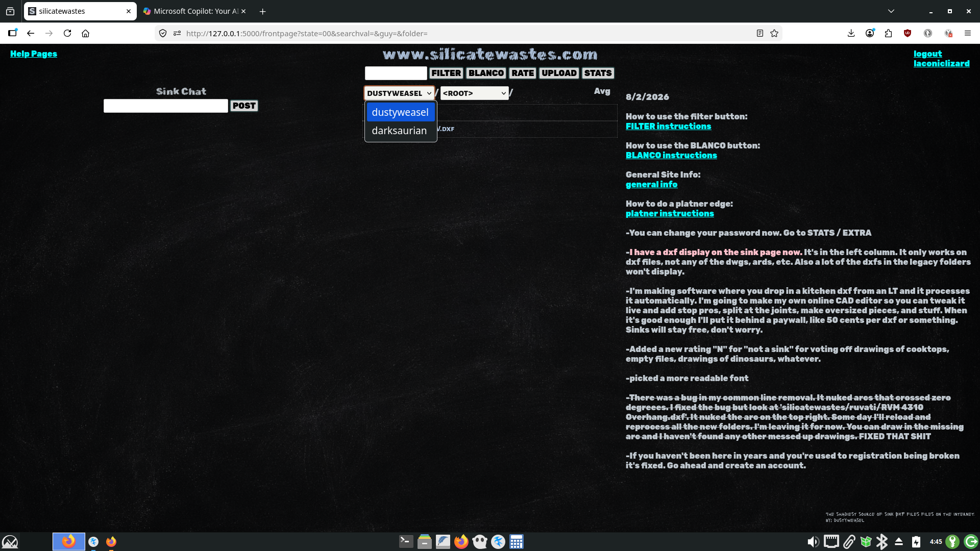Viewport: 980px width, 551px height.
Task: Launch the calculator from the taskbar
Action: (517, 541)
